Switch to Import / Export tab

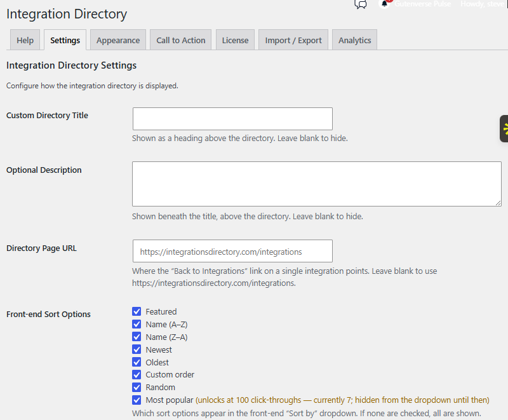[x=293, y=40]
